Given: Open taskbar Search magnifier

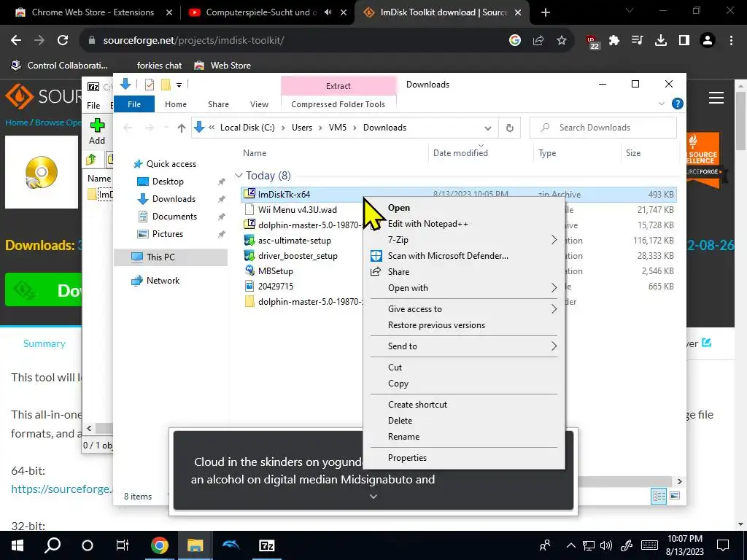Looking at the screenshot, I should (53, 545).
